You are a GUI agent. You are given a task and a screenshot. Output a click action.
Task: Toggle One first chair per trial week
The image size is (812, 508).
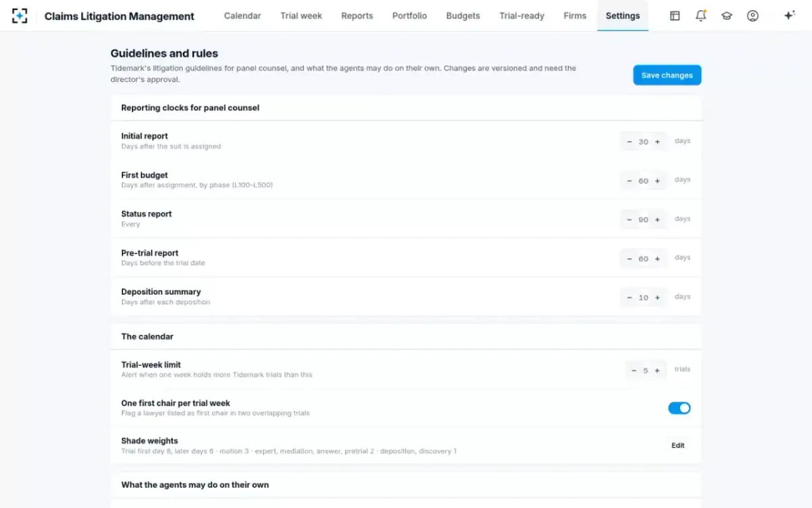click(679, 408)
